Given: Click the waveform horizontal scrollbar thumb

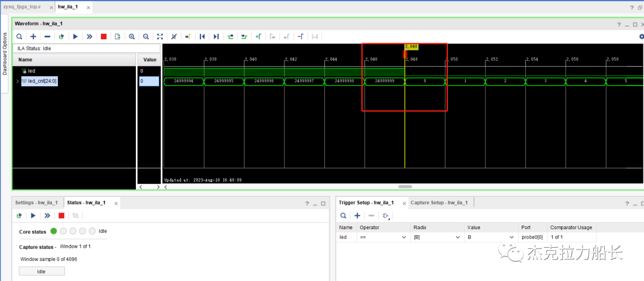Looking at the screenshot, I should click(405, 187).
